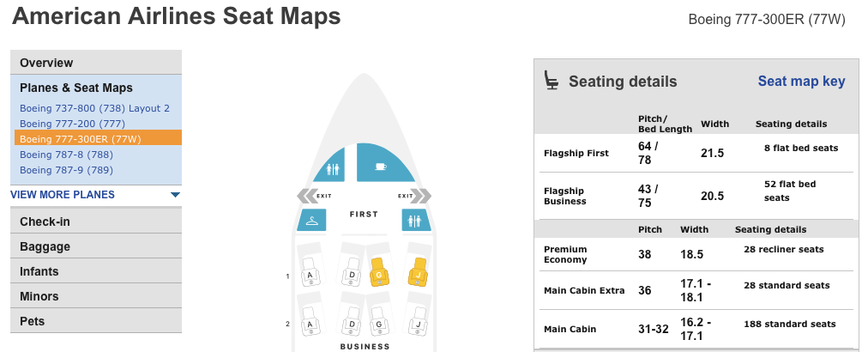Click seat 2J in row two
868x352 pixels.
coord(418,321)
